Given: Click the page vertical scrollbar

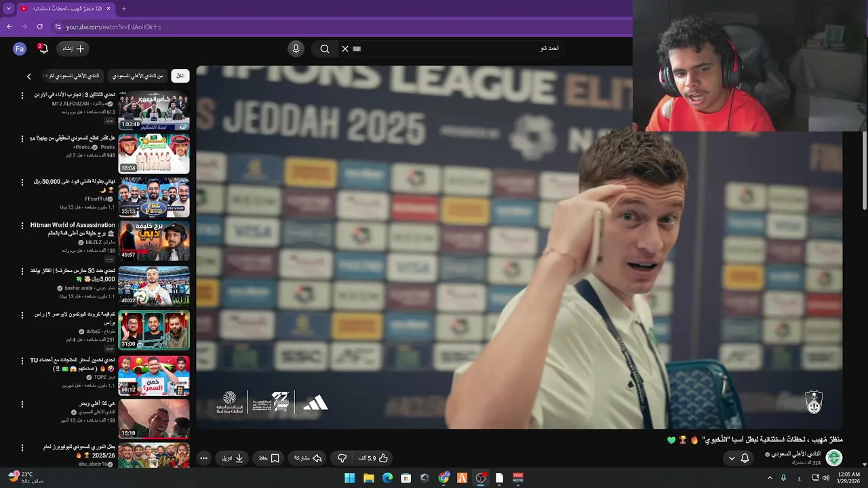Looking at the screenshot, I should [864, 169].
